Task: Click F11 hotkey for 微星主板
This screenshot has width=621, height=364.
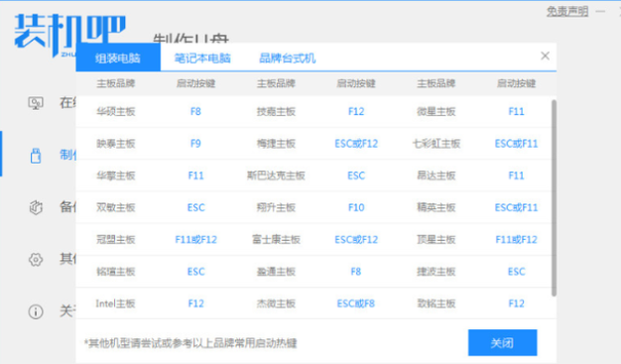Action: click(x=516, y=111)
